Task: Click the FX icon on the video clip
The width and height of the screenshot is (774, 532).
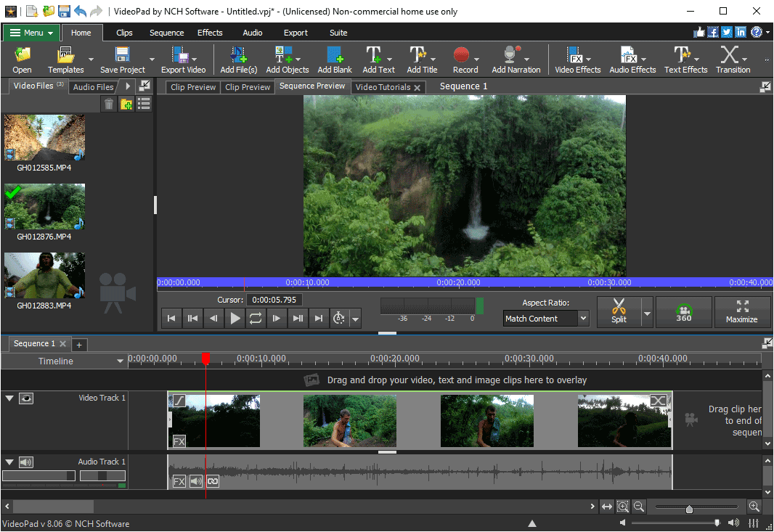Action: [x=179, y=441]
